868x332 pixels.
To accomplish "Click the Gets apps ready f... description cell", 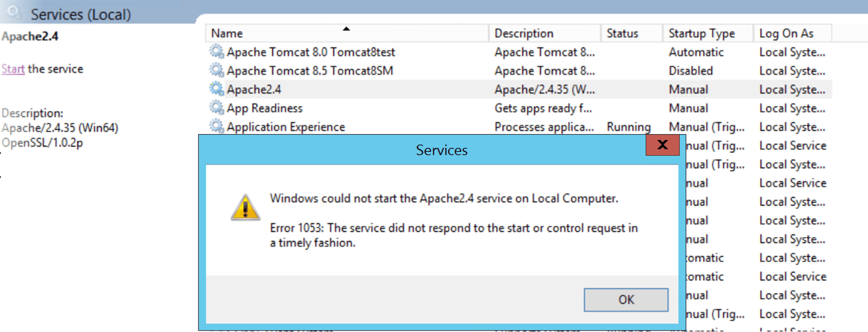I will pyautogui.click(x=543, y=108).
